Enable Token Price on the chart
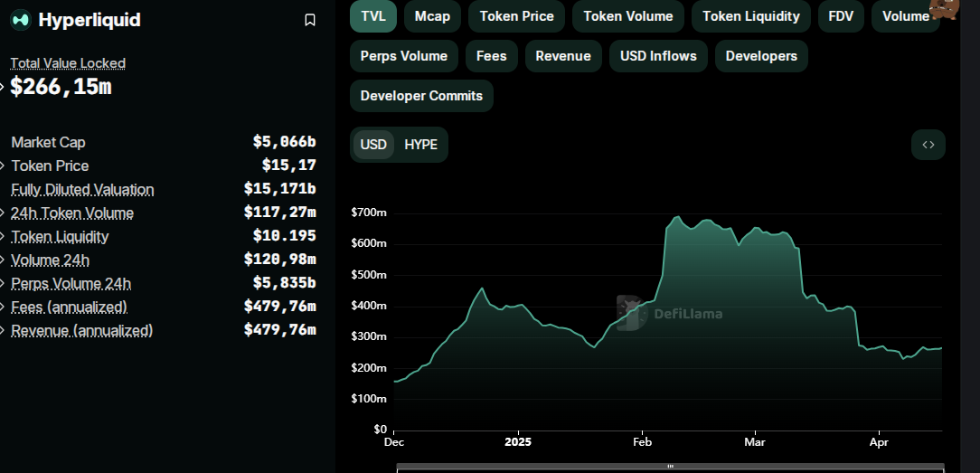980x473 pixels. [516, 16]
